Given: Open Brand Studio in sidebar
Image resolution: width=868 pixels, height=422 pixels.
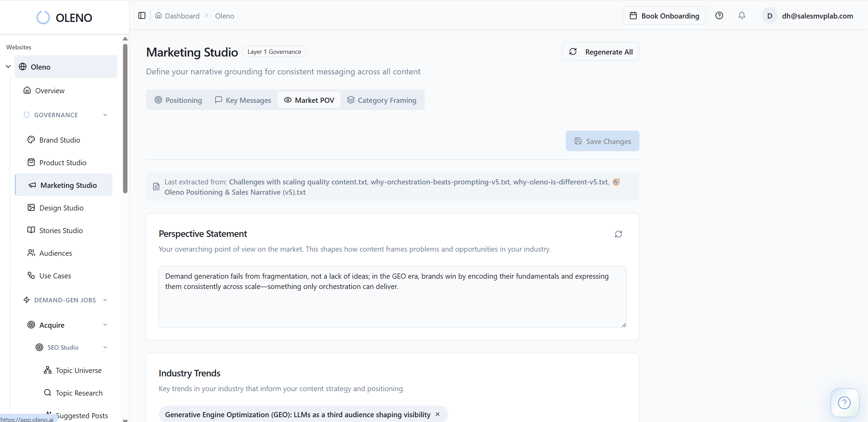Looking at the screenshot, I should tap(60, 140).
